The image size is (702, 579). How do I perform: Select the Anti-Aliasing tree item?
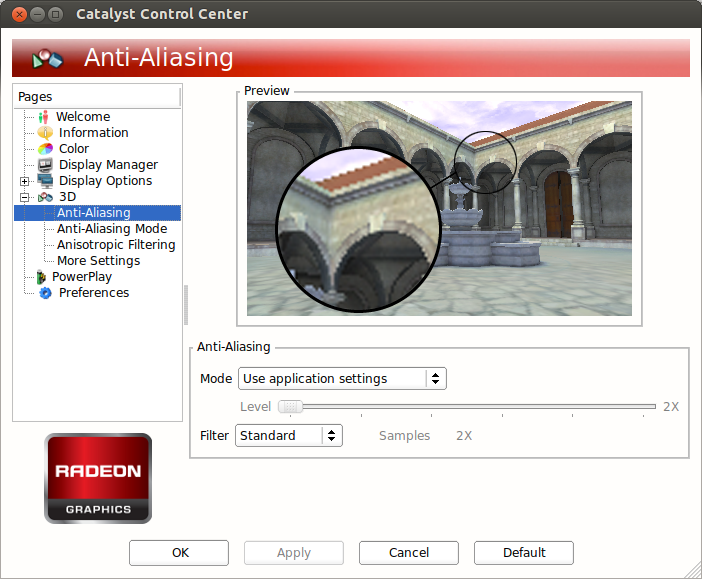tap(94, 213)
